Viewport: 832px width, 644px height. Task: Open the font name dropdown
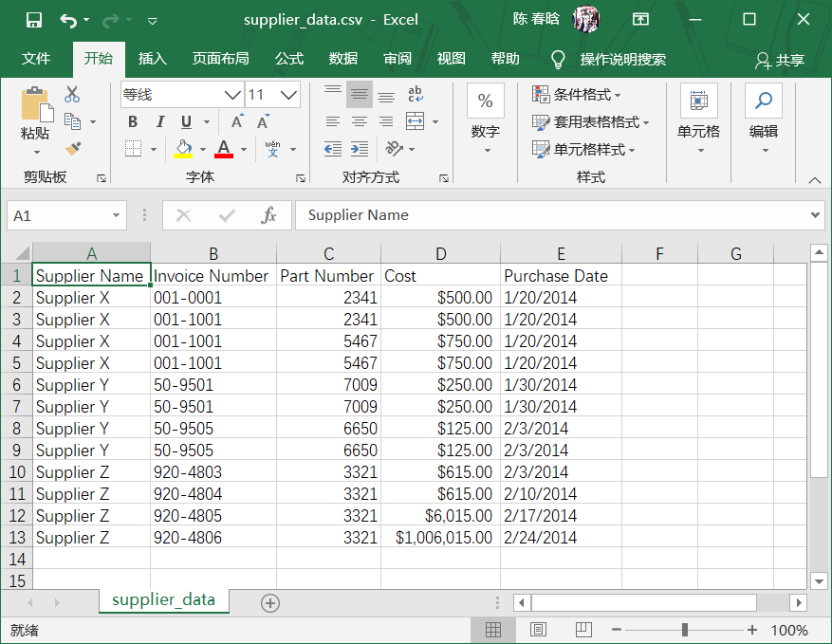(x=232, y=95)
